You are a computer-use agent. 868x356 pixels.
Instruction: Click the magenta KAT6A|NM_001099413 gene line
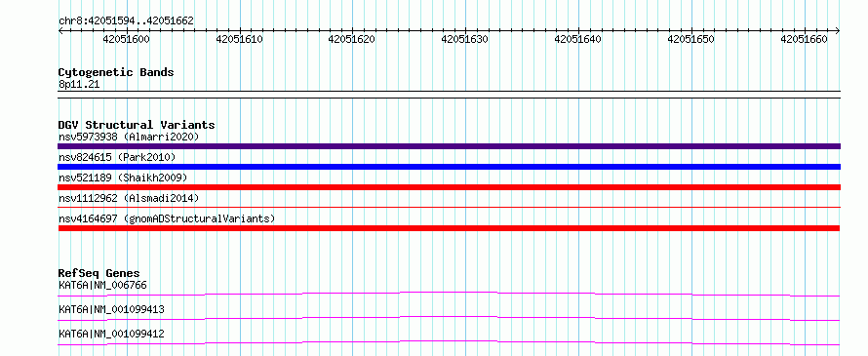(449, 318)
